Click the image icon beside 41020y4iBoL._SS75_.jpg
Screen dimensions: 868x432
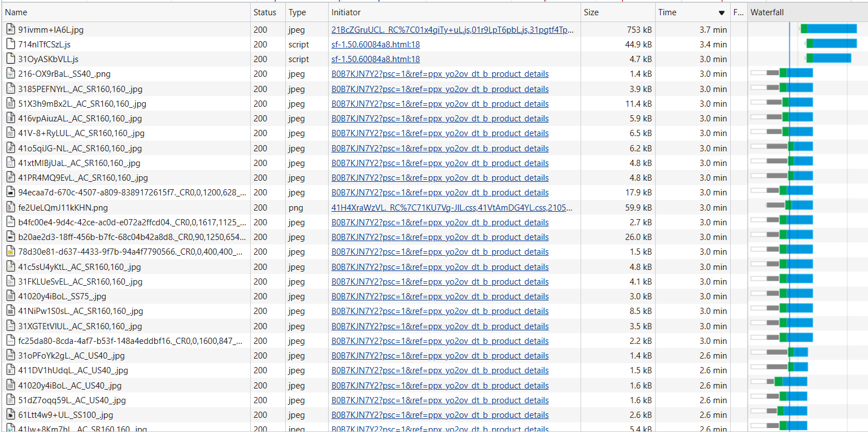(10, 296)
